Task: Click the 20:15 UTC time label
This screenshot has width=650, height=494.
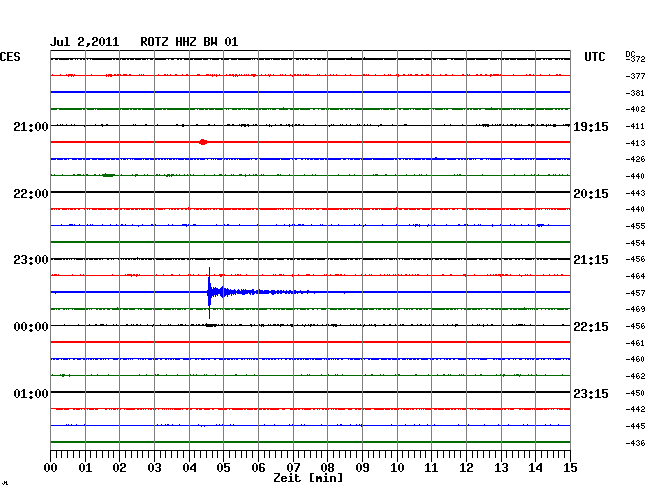Action: tap(591, 194)
